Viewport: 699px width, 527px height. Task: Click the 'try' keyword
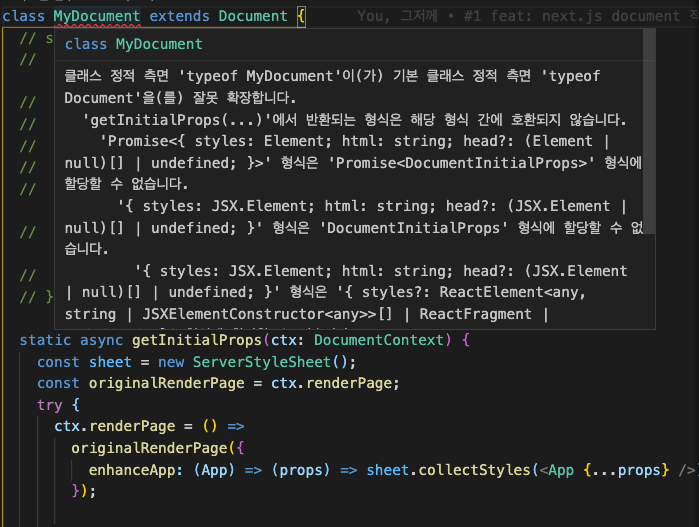[x=49, y=405]
